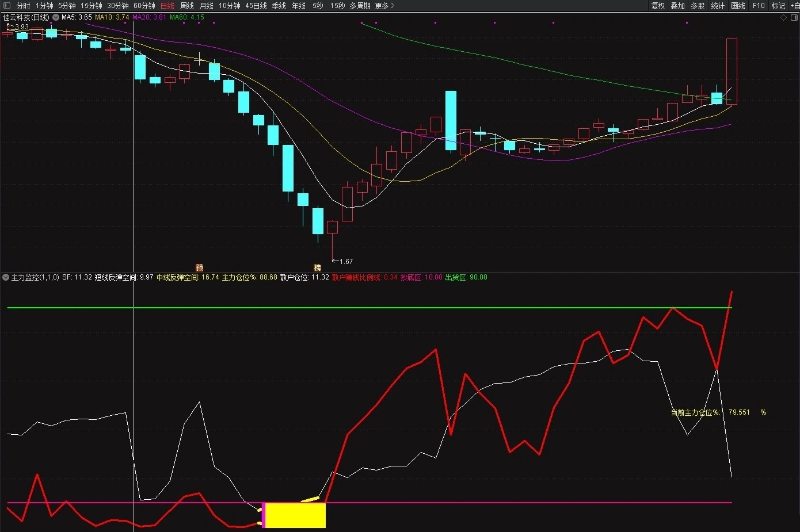Click the 抄底区: 10.00 value
The image size is (800, 532).
421,277
